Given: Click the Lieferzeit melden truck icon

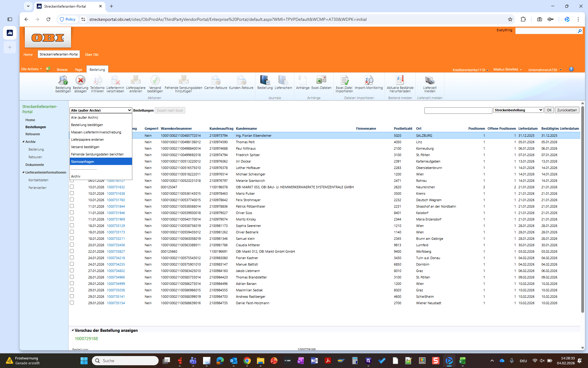Looking at the screenshot, I should pos(430,80).
